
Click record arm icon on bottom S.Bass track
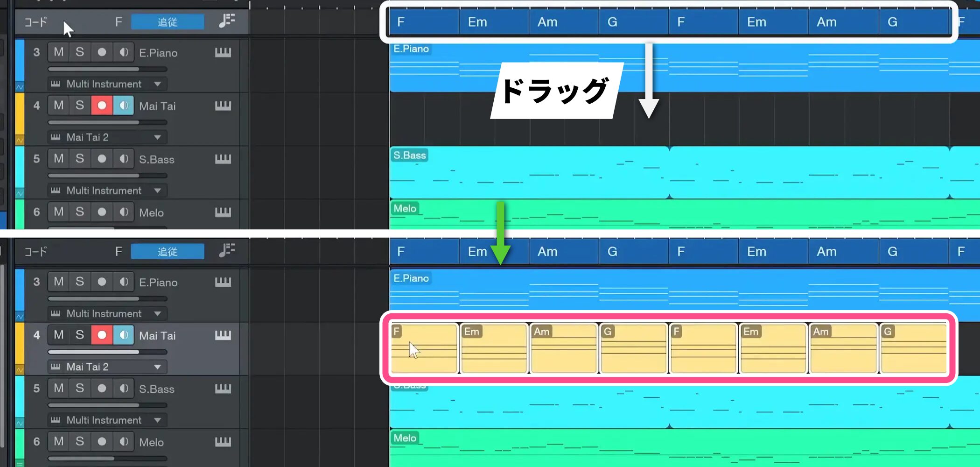pos(102,388)
